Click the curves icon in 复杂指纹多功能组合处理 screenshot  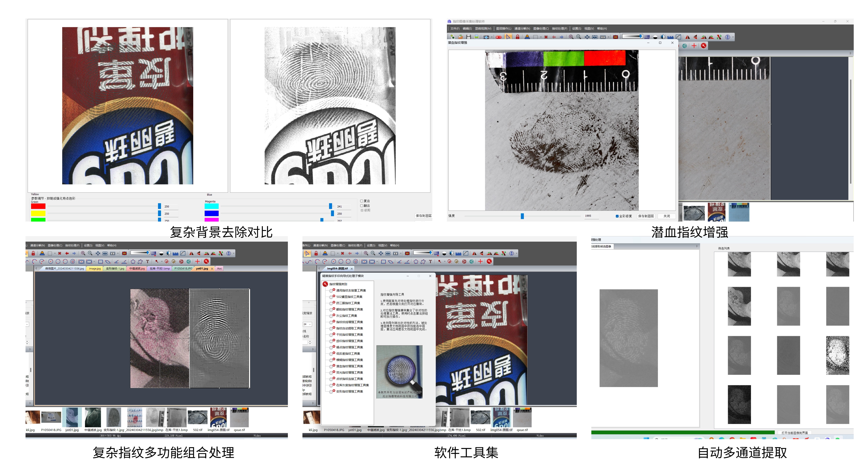tap(183, 253)
